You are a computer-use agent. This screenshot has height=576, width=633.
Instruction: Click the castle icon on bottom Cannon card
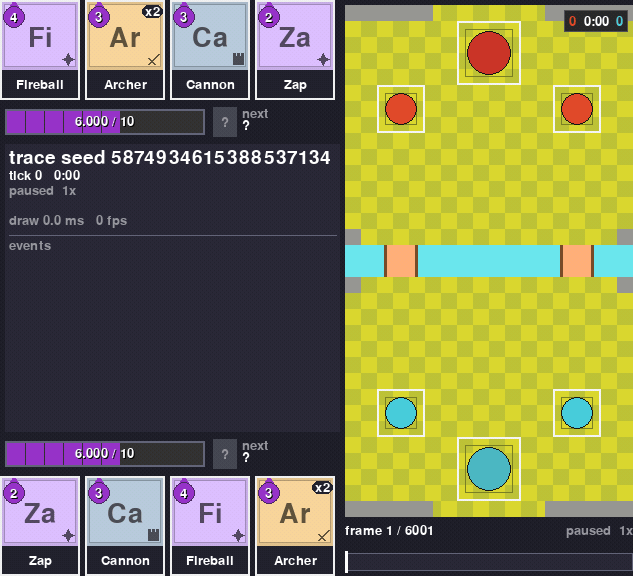[x=153, y=535]
